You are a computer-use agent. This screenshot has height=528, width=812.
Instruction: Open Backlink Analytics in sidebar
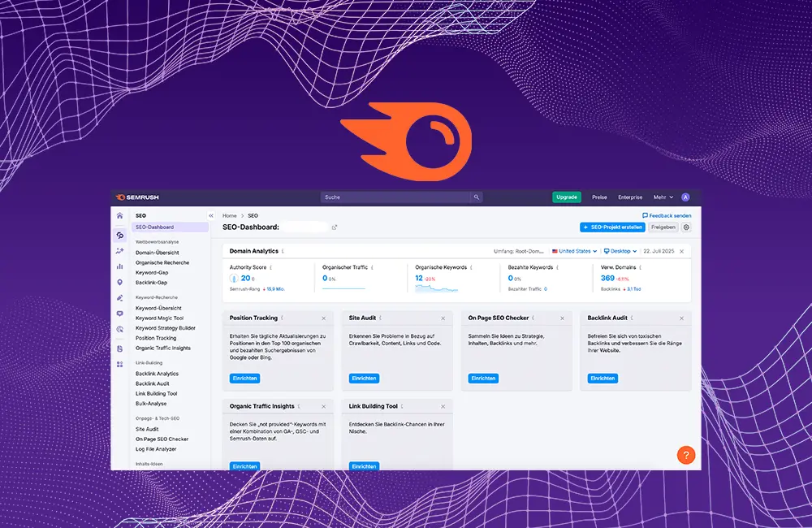[x=157, y=374]
